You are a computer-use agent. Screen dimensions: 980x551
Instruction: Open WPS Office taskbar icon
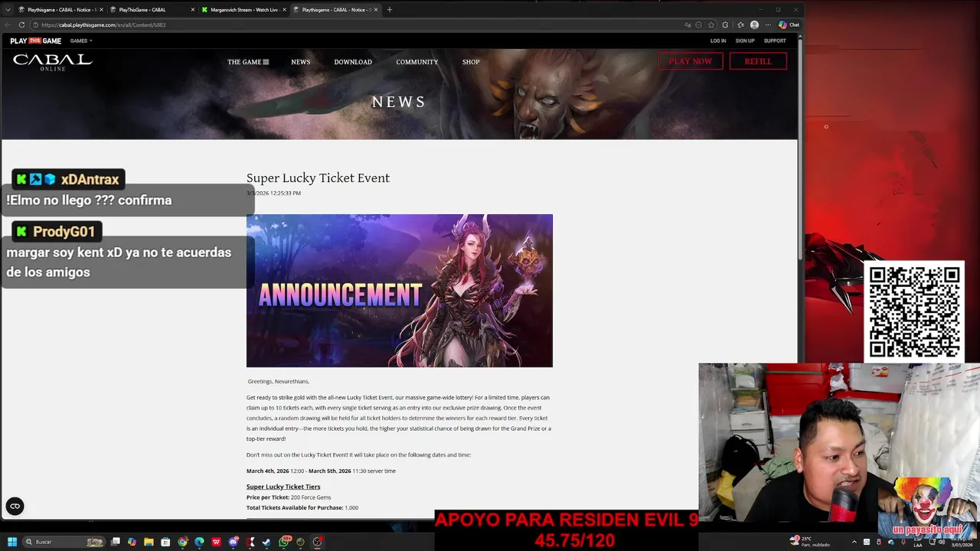click(216, 542)
